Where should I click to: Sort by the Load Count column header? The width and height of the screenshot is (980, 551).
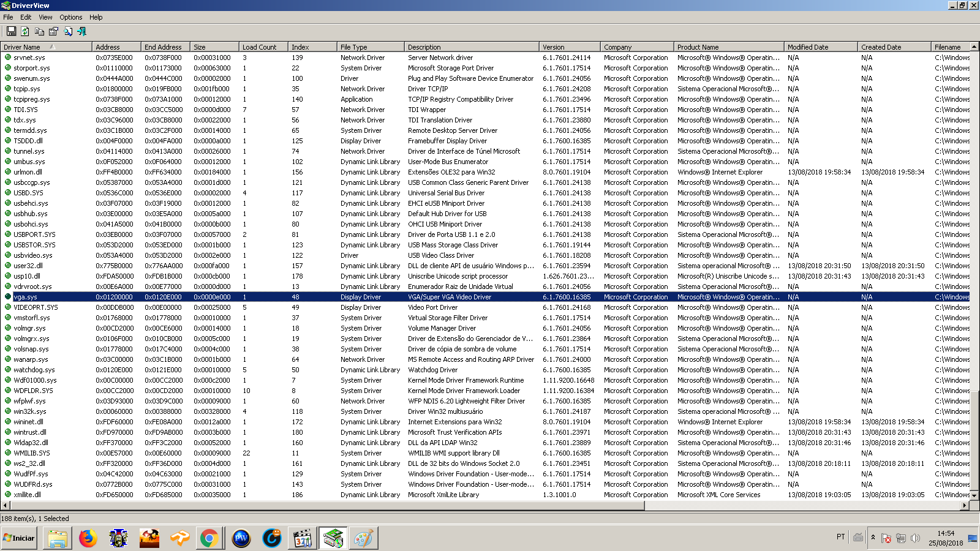pyautogui.click(x=259, y=47)
